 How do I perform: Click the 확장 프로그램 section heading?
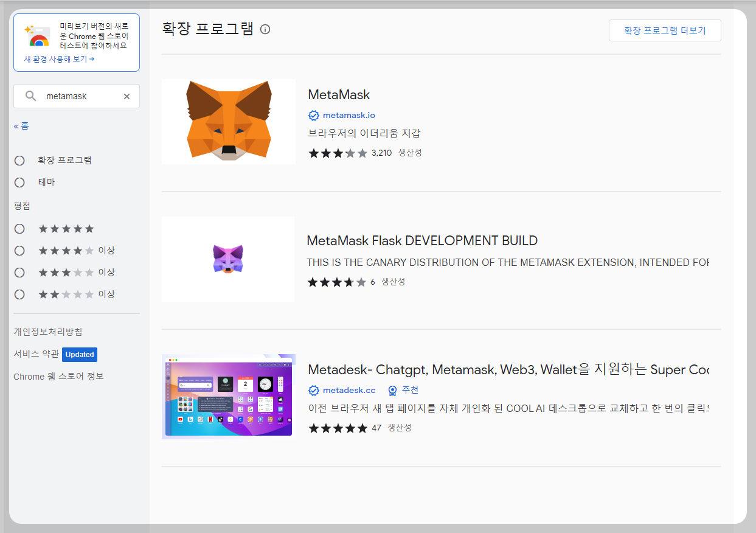[208, 29]
